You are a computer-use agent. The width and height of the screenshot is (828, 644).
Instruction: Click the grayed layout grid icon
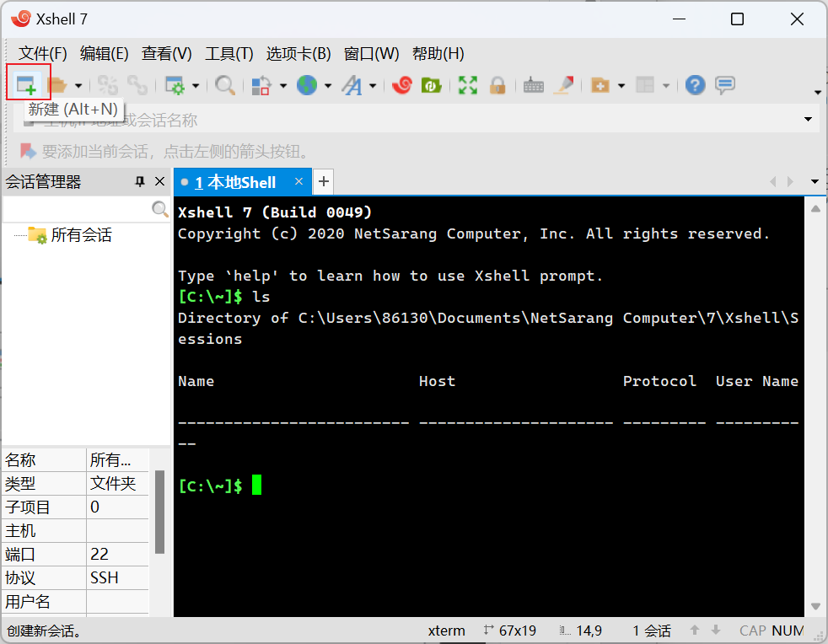point(645,84)
